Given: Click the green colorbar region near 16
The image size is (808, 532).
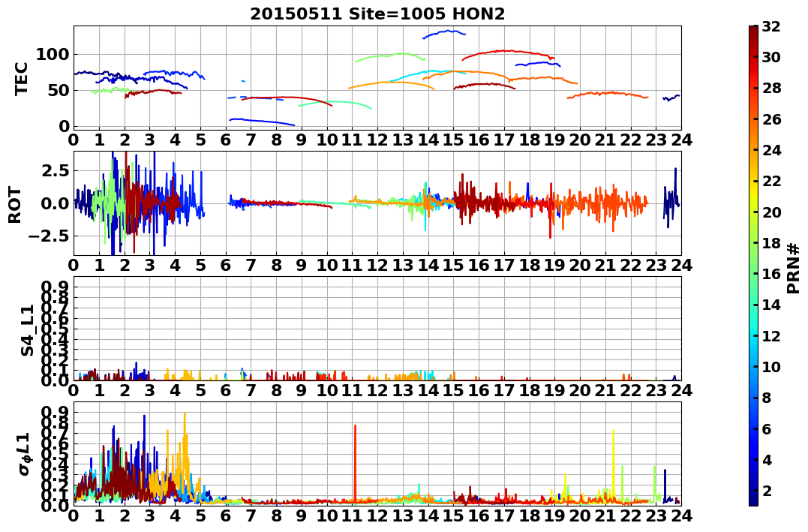Looking at the screenshot, I should 753,274.
